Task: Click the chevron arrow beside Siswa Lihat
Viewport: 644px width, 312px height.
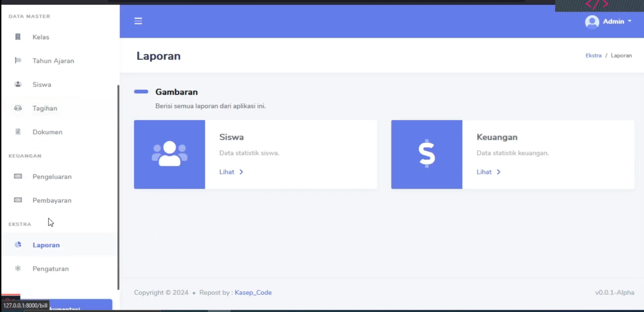Action: tap(241, 172)
